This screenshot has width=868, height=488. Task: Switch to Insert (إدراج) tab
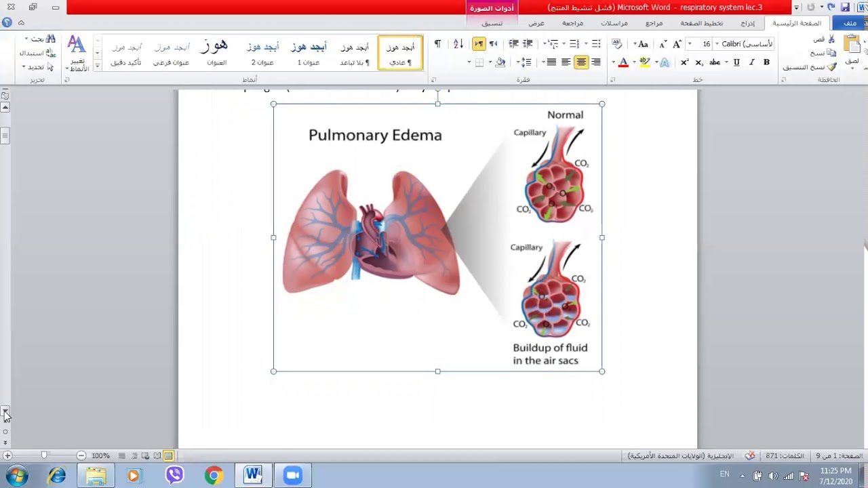tap(747, 23)
